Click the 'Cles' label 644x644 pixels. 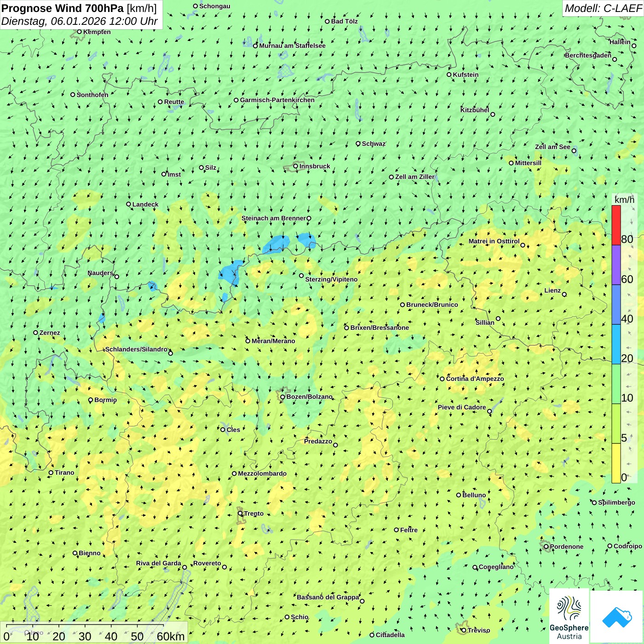[x=233, y=430]
